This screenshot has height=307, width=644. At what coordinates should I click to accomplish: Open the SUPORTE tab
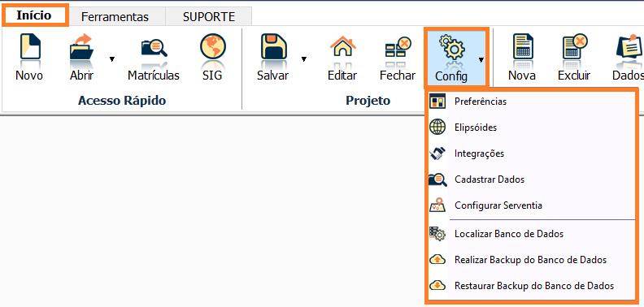click(209, 17)
